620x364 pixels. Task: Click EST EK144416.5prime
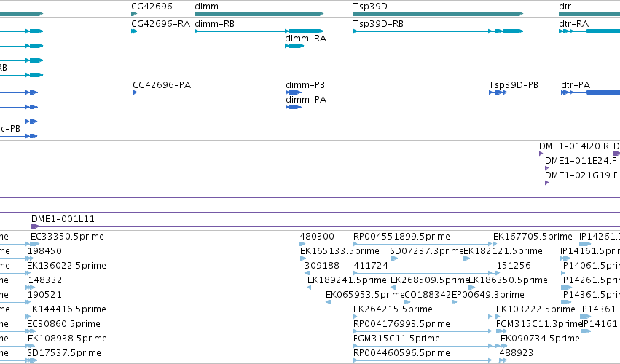66,309
